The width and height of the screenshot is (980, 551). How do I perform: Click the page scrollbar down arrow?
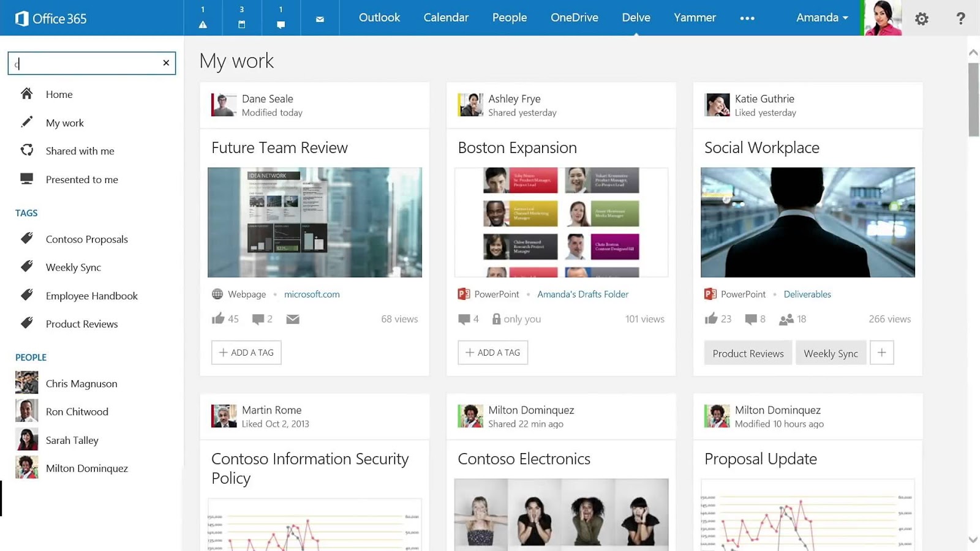(x=973, y=540)
